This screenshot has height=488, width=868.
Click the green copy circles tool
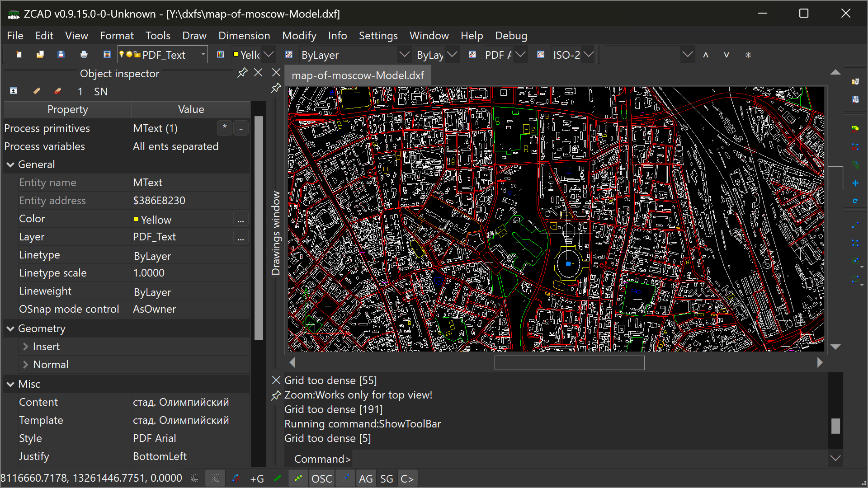coord(855,165)
